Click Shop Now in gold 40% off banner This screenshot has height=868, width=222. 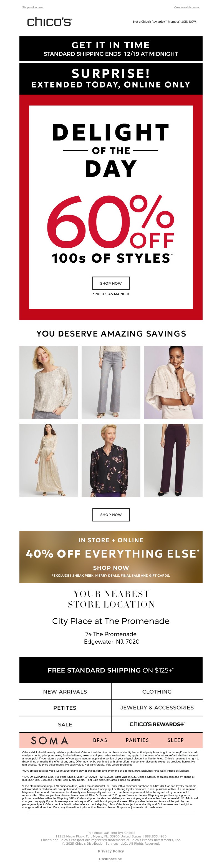(x=111, y=568)
